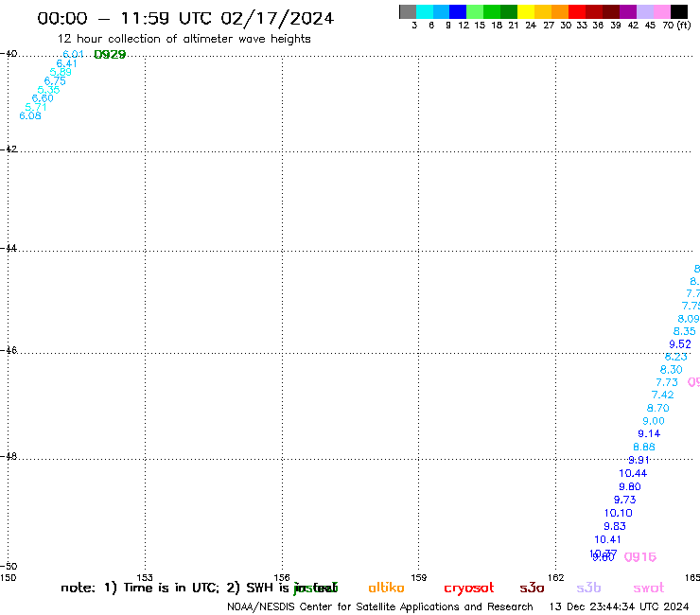The height and width of the screenshot is (615, 700).
Task: Click the 9.73 wave height value
Action: [x=625, y=500]
